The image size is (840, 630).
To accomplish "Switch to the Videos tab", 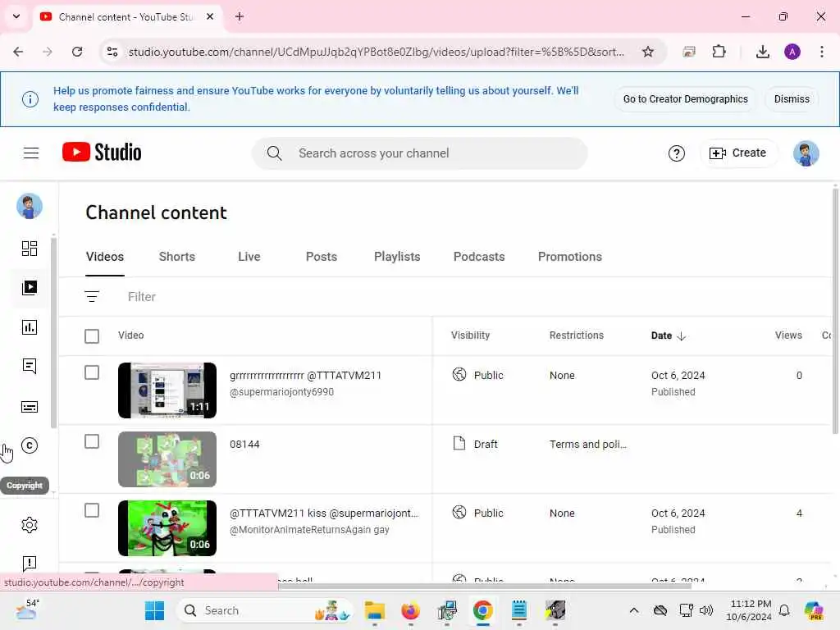I will point(105,257).
